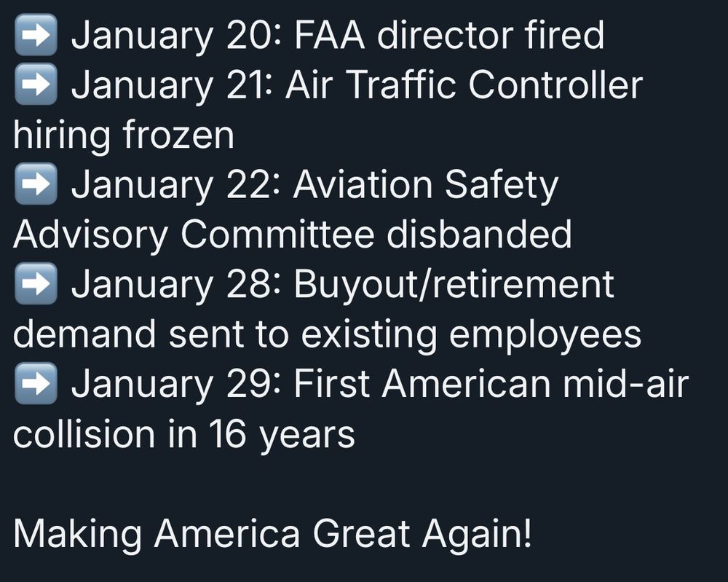Viewport: 728px width, 582px height.
Task: Click the arrow emoji before January 20
Action: [x=36, y=35]
